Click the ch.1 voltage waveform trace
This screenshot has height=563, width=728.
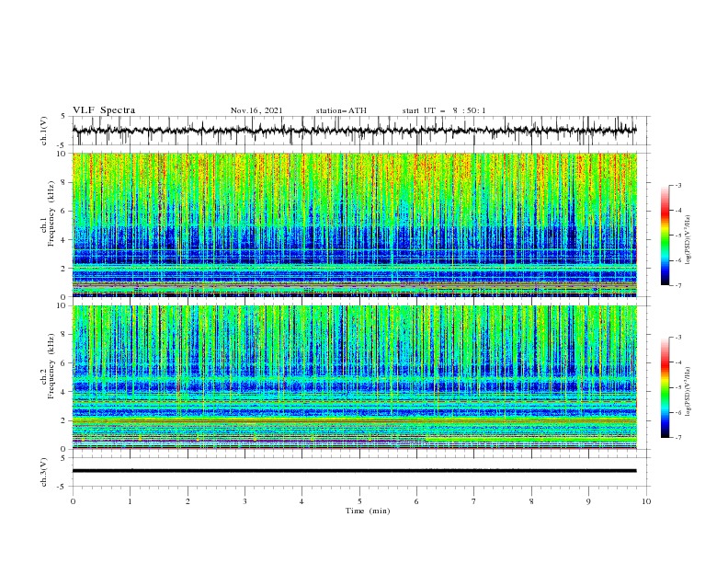coord(354,131)
